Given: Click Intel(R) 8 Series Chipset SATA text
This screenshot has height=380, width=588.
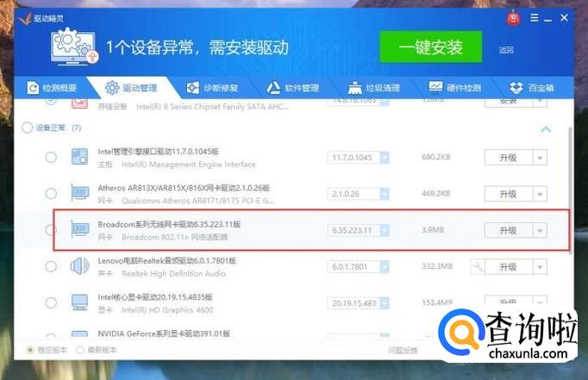Looking at the screenshot, I should [x=212, y=107].
